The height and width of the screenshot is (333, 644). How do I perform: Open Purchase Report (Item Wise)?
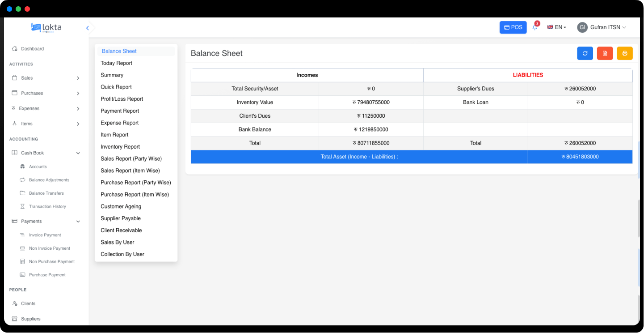[x=135, y=194]
